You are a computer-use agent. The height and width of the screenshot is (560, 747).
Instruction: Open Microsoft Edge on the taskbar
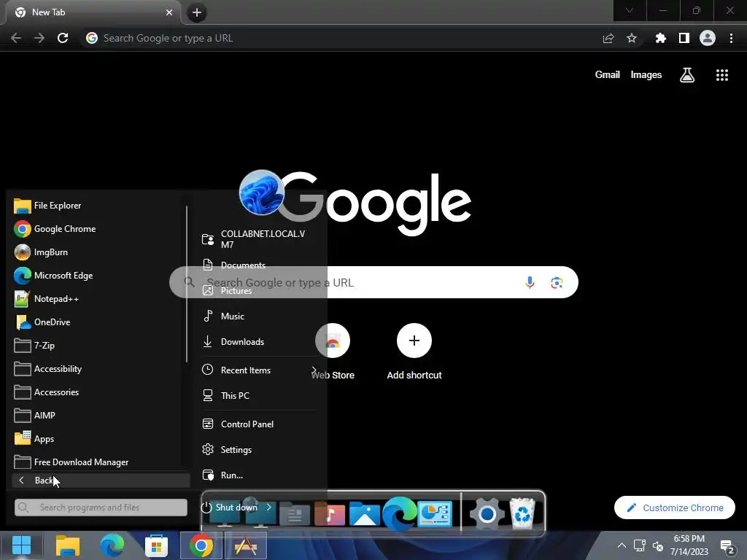click(x=112, y=545)
